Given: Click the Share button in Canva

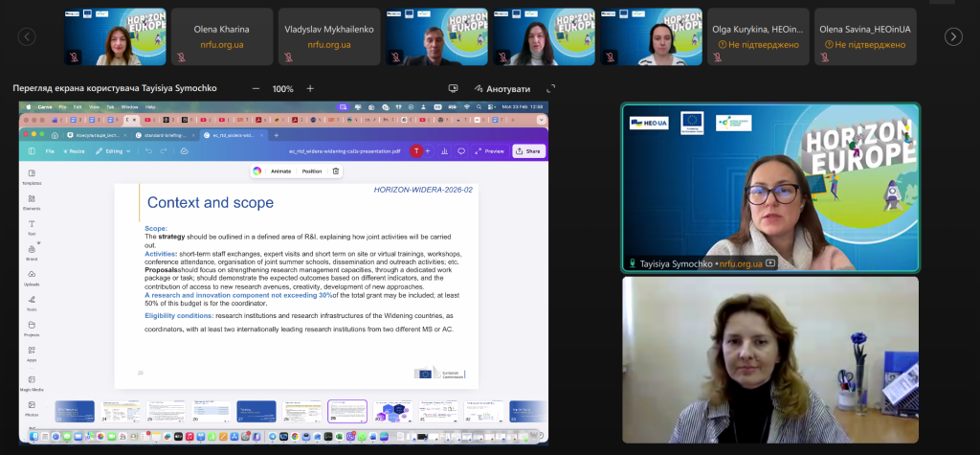Looking at the screenshot, I should (528, 151).
